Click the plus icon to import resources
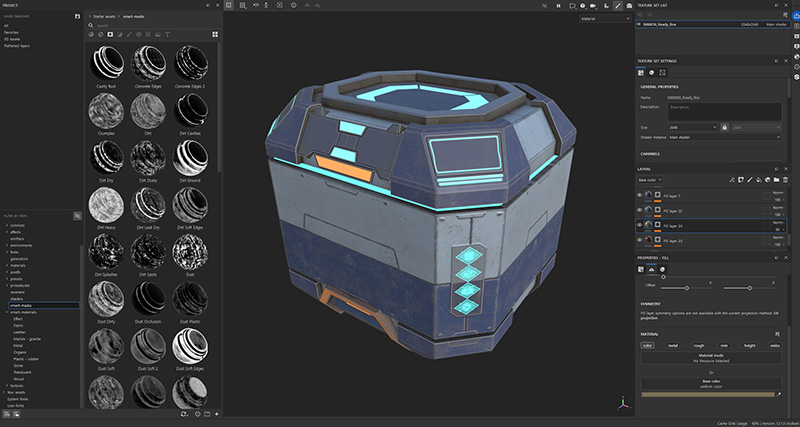The height and width of the screenshot is (427, 800). click(x=217, y=414)
